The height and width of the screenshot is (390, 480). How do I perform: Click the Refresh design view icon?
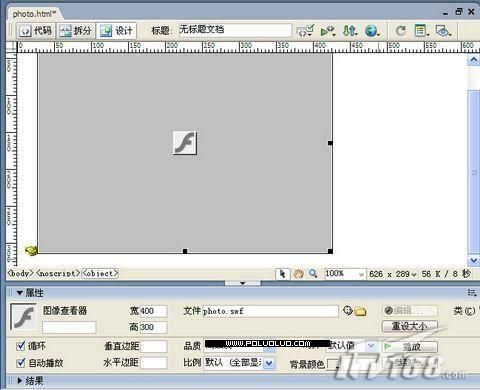point(401,31)
